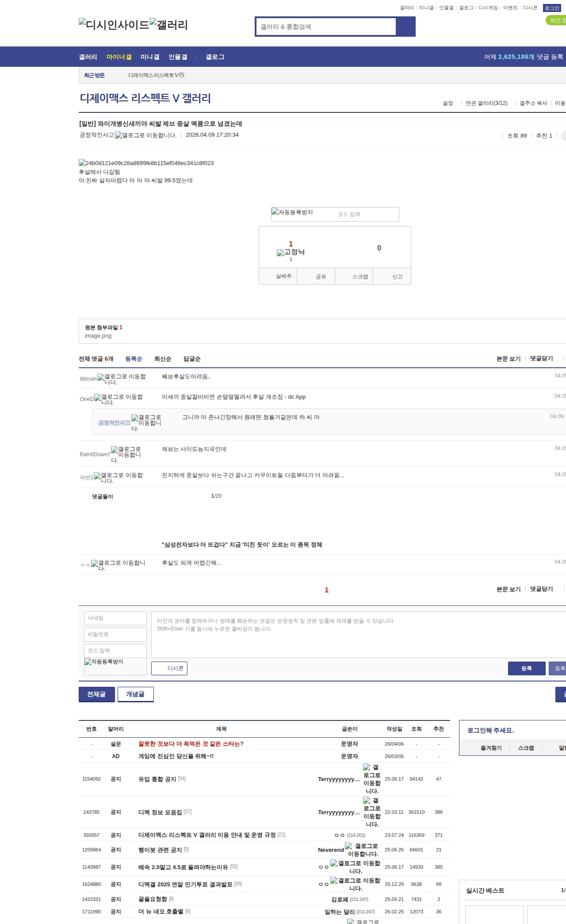Switch to the 개념글 tab

pos(135,694)
